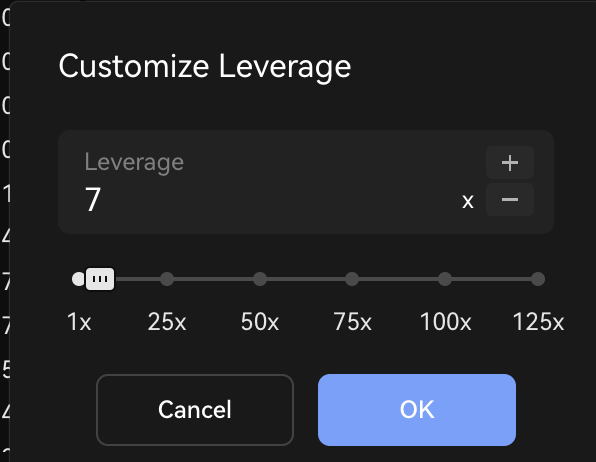This screenshot has width=596, height=462.
Task: Dismiss dialog with the Cancel button
Action: pos(195,410)
